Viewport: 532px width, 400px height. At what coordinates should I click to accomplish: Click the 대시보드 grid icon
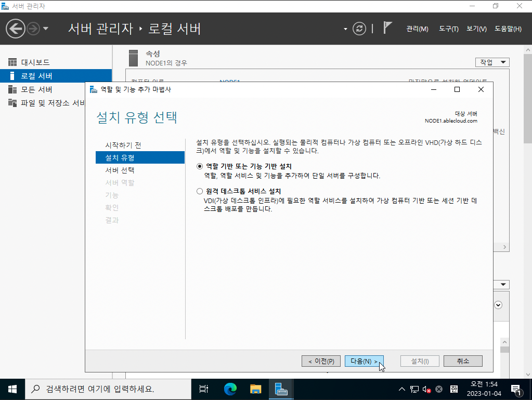(x=12, y=62)
